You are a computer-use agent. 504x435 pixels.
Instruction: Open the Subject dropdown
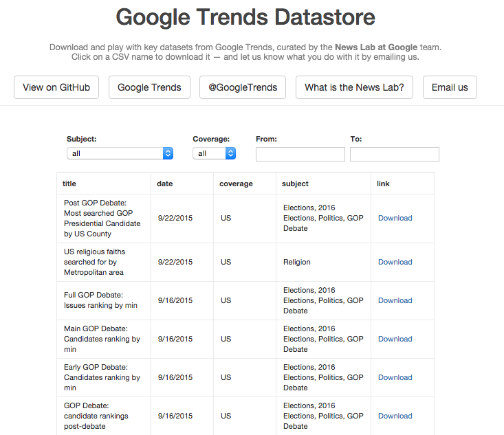120,153
